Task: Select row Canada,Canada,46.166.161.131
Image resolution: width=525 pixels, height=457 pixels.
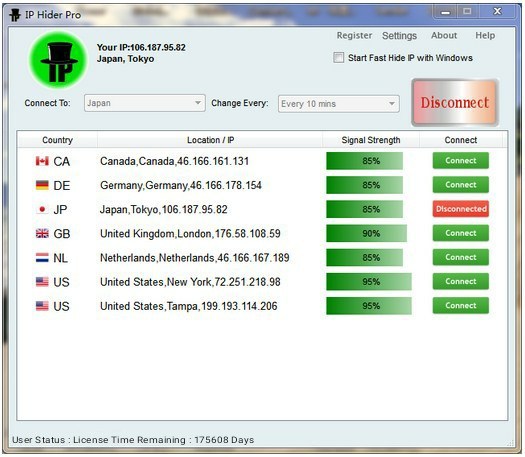Action: pos(262,161)
